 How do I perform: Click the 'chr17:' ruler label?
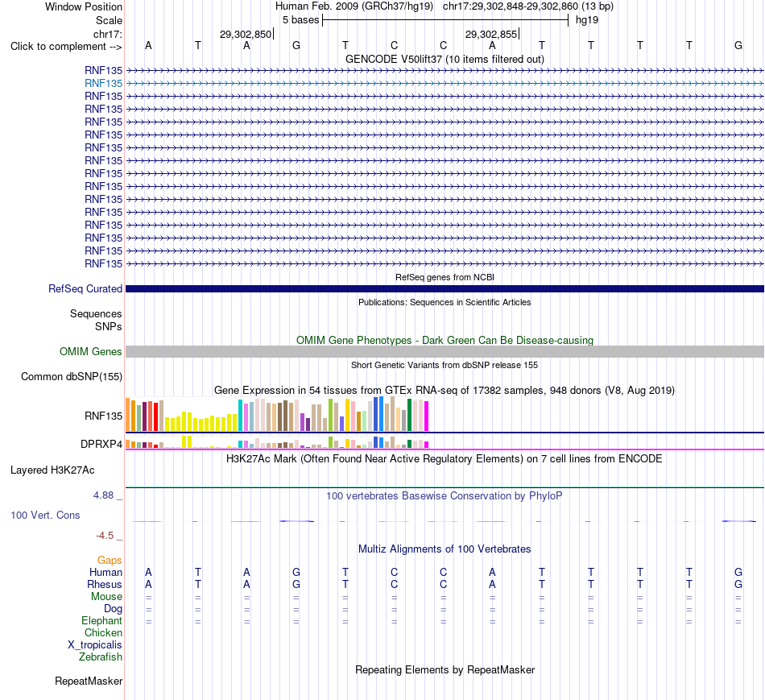(108, 34)
